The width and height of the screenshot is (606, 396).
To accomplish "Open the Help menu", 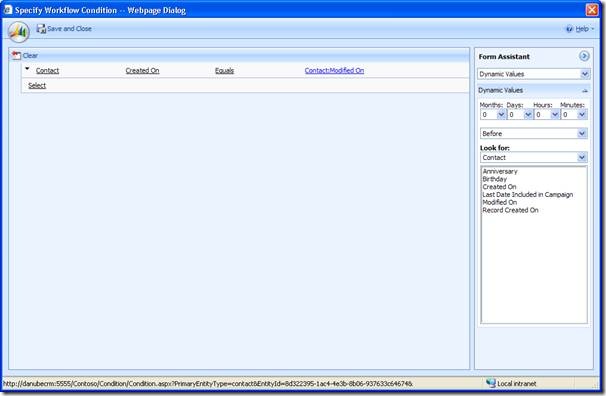I will point(581,29).
